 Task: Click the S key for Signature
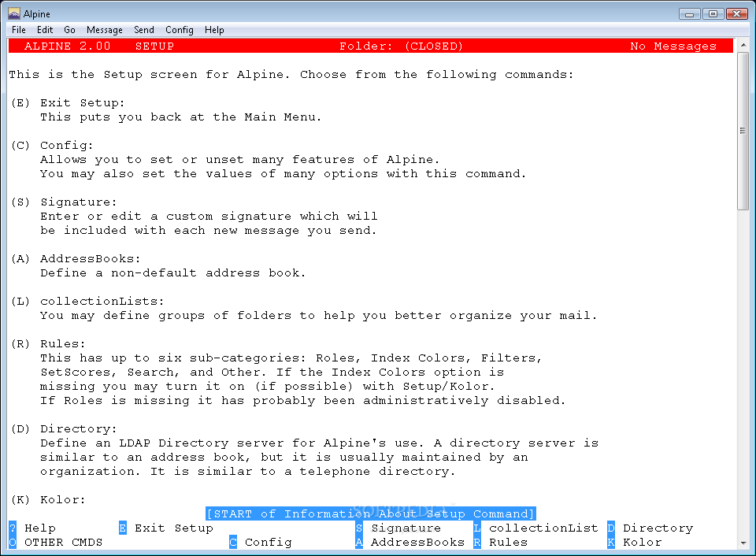[x=359, y=528]
